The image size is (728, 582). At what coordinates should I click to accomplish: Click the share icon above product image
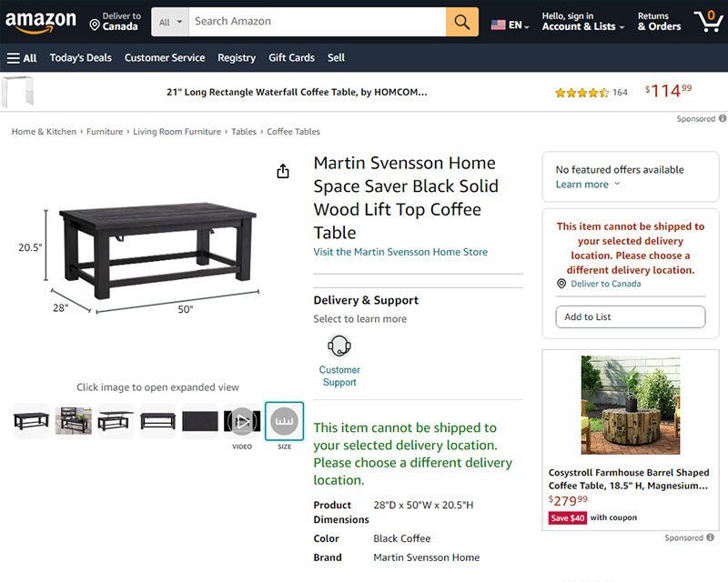(283, 171)
